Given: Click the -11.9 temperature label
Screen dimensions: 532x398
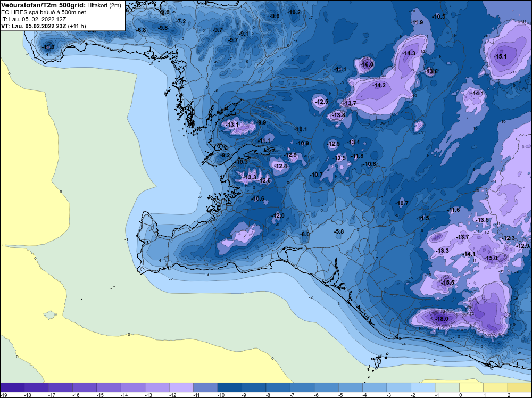Looking at the screenshot, I should click(417, 23).
